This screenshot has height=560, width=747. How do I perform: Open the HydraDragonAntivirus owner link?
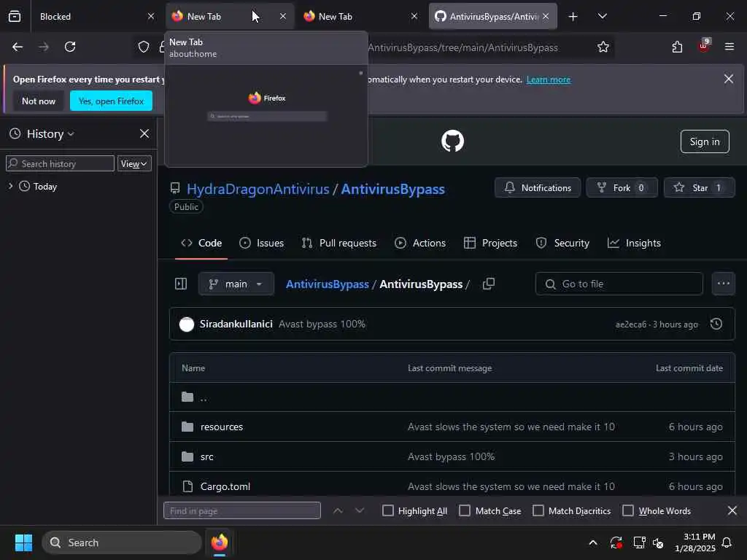click(x=258, y=189)
